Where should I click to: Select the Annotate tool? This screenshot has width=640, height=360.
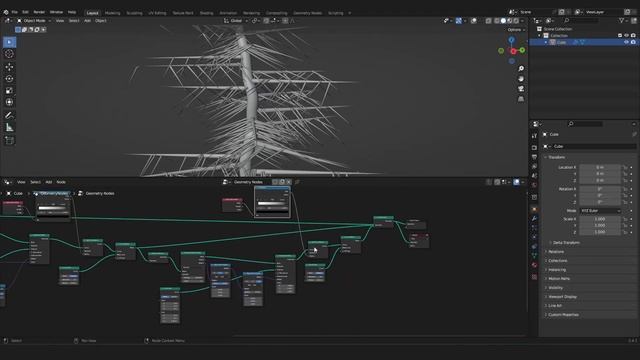(x=9, y=116)
